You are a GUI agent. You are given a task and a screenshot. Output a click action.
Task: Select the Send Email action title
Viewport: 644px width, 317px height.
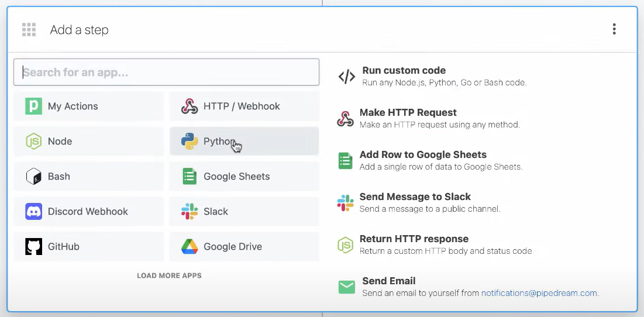(x=388, y=281)
